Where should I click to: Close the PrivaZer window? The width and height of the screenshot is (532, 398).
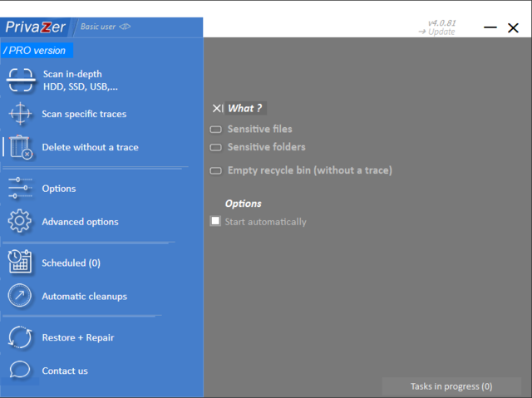pyautogui.click(x=513, y=27)
